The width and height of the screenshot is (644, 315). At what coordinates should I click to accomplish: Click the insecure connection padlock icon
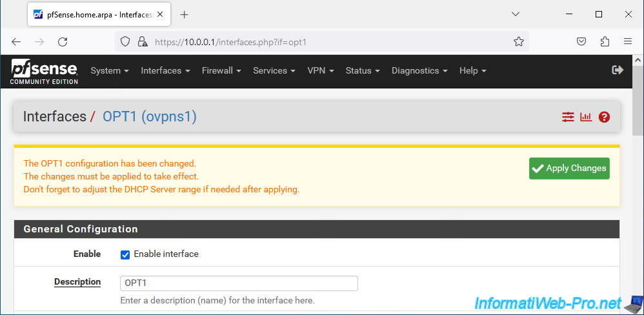pyautogui.click(x=143, y=41)
